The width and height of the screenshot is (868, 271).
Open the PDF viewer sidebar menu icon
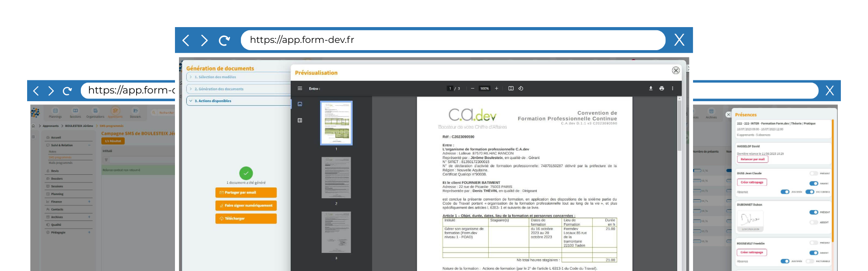(300, 89)
